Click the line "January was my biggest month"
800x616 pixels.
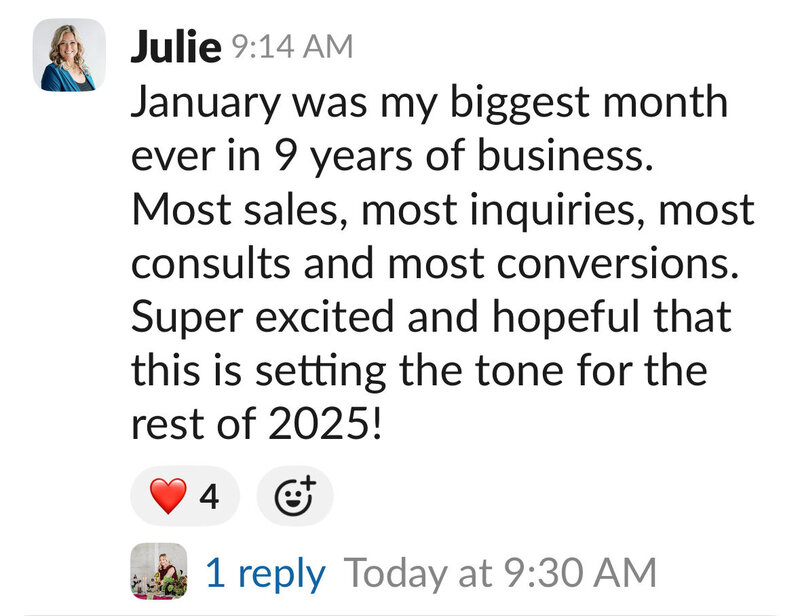[x=428, y=105]
